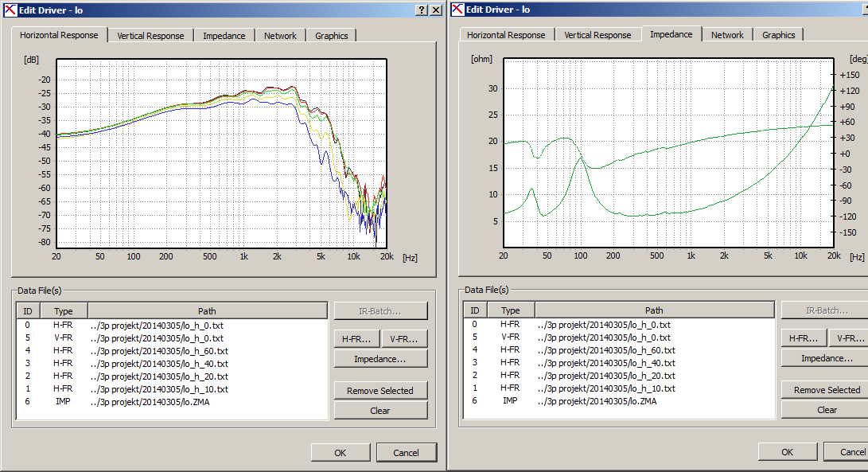Click ID column header in left window
The width and height of the screenshot is (868, 472).
point(28,310)
